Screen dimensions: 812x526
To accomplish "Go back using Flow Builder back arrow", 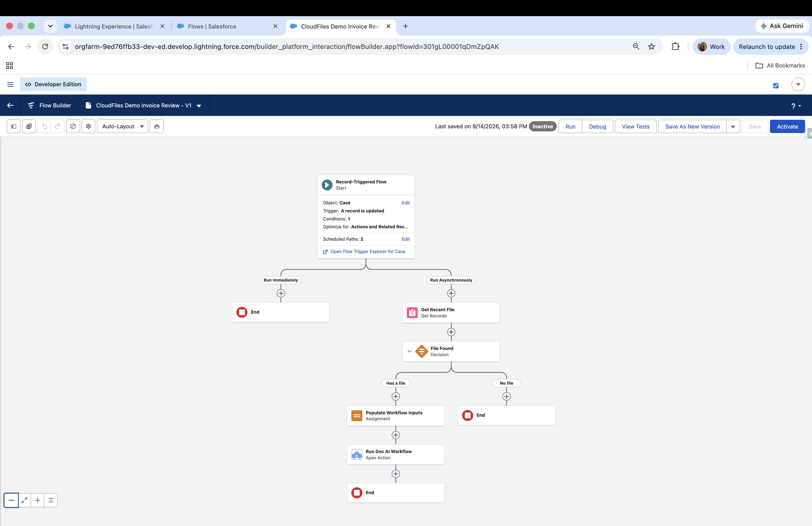I will pyautogui.click(x=11, y=105).
